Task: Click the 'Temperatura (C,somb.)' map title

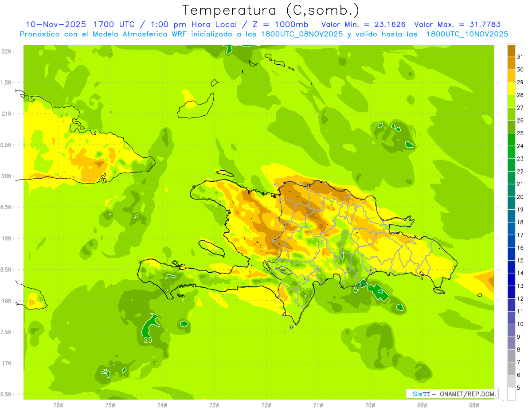Action: [271, 10]
